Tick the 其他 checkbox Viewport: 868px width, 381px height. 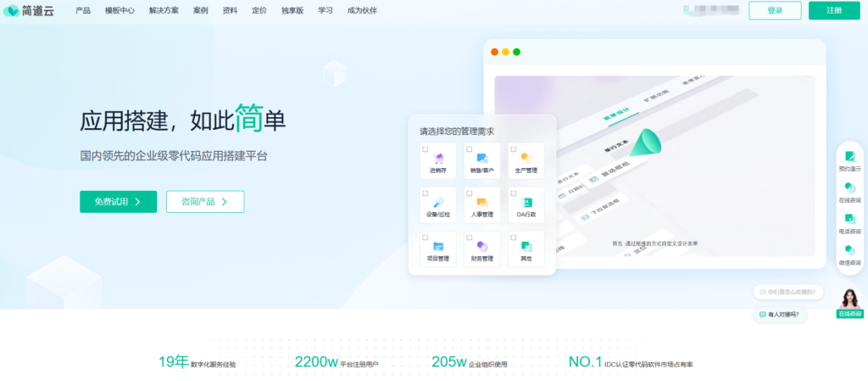[513, 238]
